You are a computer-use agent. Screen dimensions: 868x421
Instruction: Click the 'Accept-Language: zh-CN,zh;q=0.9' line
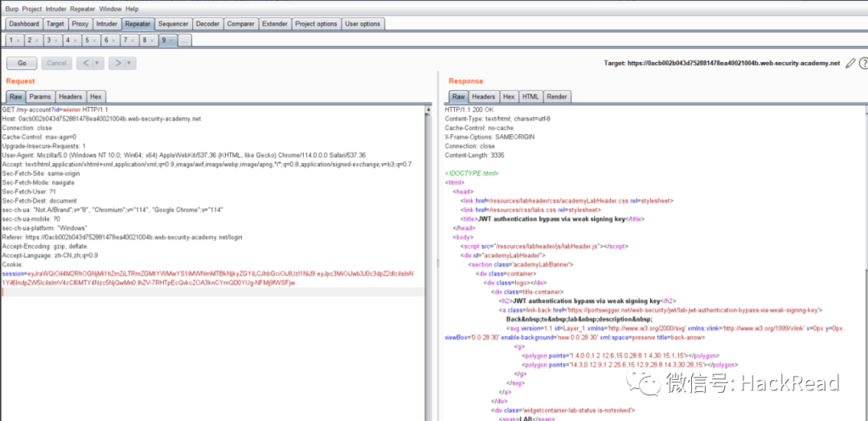(x=51, y=255)
